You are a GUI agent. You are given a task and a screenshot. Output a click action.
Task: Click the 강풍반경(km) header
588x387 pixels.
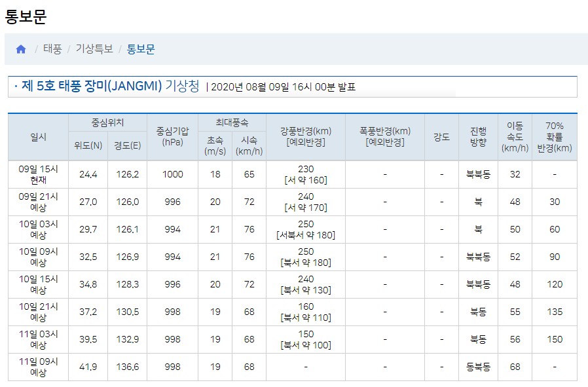coord(306,136)
